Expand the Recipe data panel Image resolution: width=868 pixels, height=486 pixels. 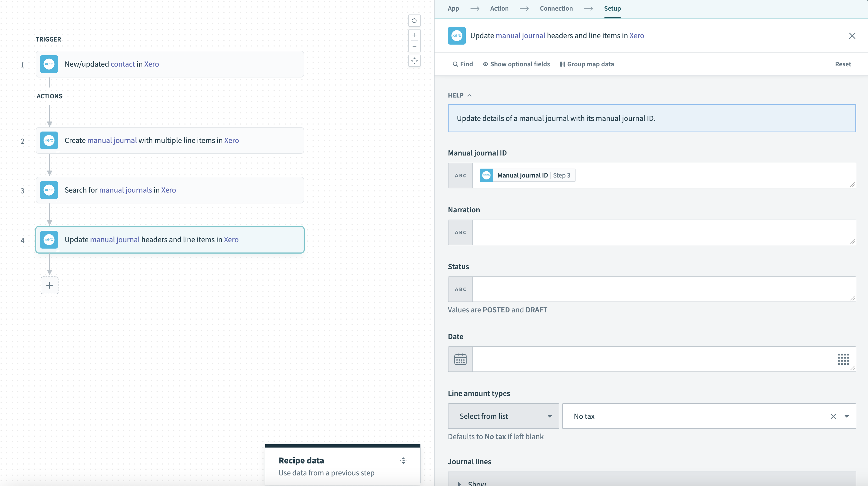tap(403, 461)
